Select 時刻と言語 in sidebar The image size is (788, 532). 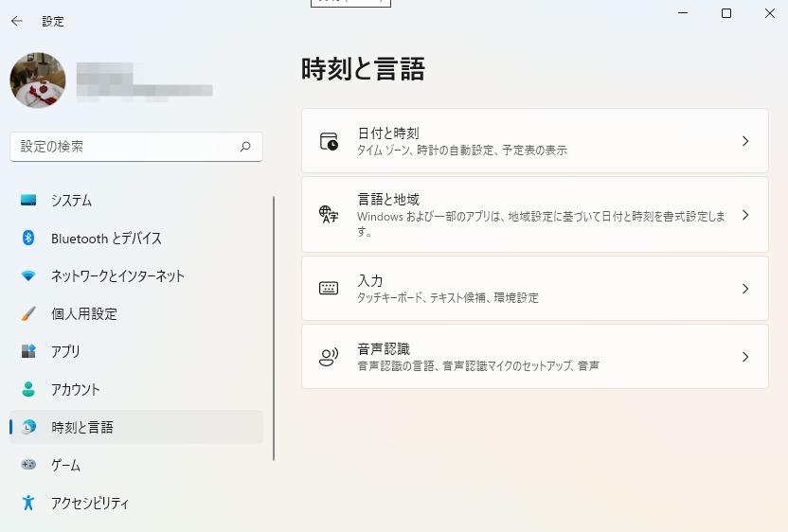(136, 427)
